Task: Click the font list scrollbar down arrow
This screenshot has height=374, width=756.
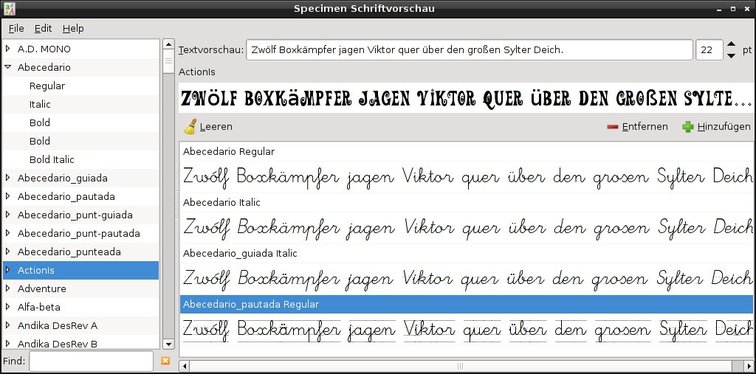Action: tap(168, 344)
